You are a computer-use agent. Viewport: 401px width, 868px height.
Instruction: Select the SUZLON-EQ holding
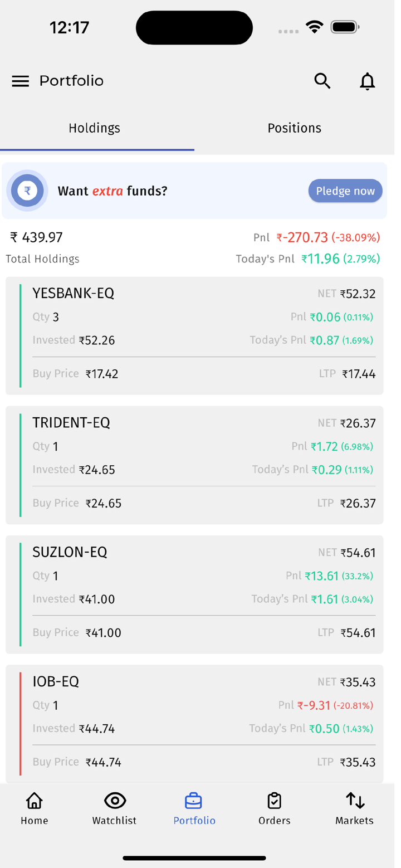[x=194, y=594]
